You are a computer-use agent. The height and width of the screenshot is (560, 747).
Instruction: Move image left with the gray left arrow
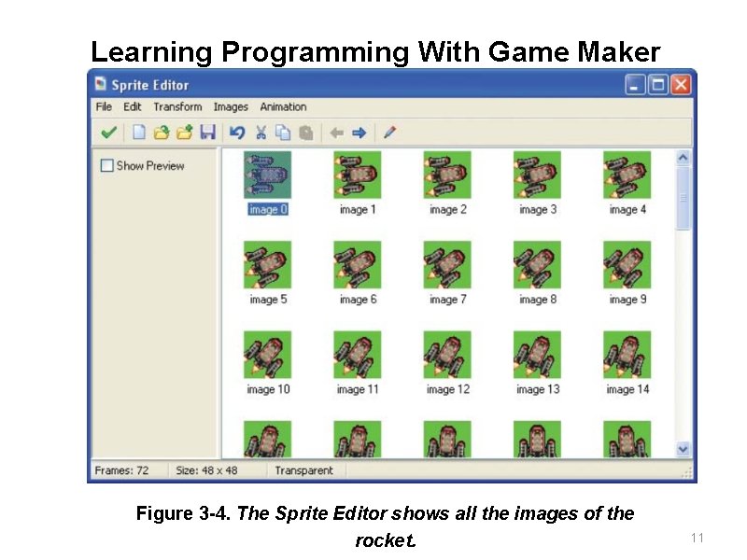[336, 133]
